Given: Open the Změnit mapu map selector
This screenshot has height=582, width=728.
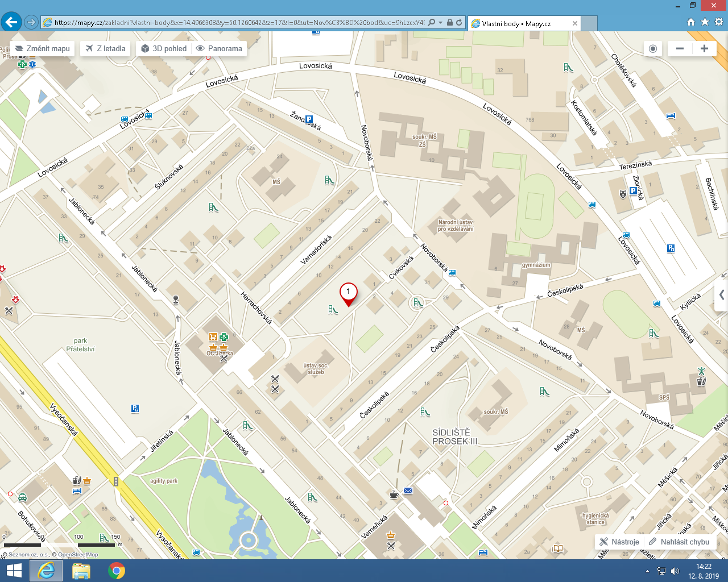Looking at the screenshot, I should click(43, 48).
